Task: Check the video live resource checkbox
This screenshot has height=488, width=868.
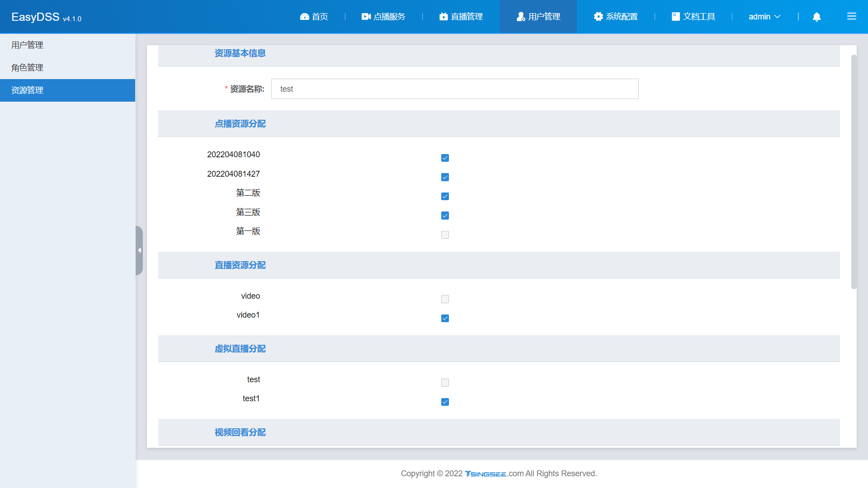Action: [x=445, y=299]
